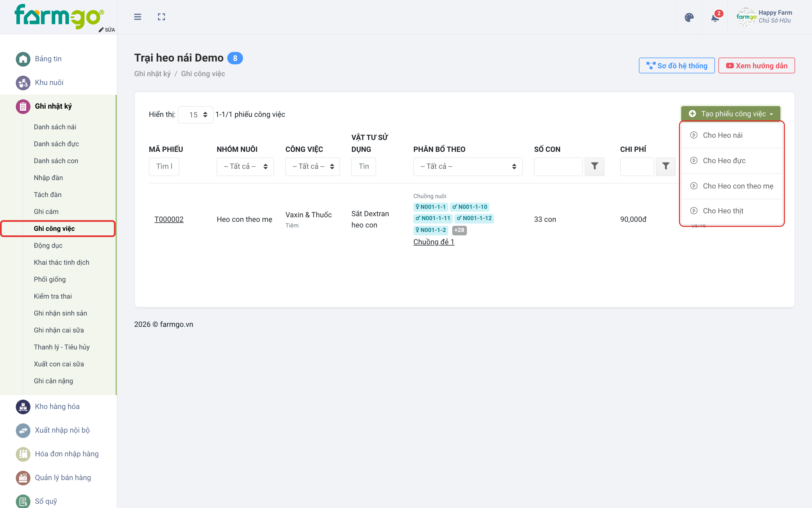Select Cho Heo thịt menu option
The height and width of the screenshot is (508, 812).
tap(732, 211)
